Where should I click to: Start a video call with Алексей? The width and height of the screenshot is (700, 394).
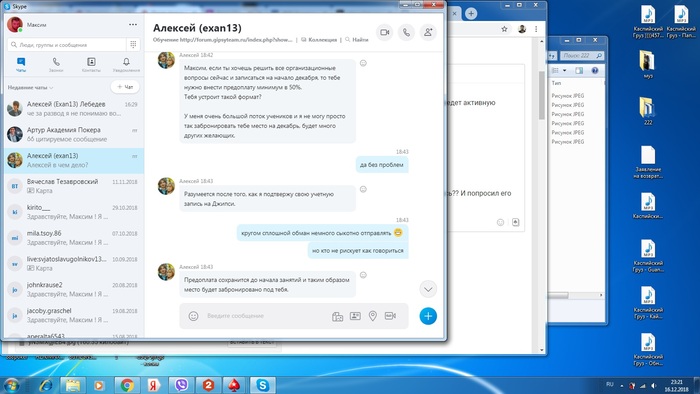click(384, 32)
